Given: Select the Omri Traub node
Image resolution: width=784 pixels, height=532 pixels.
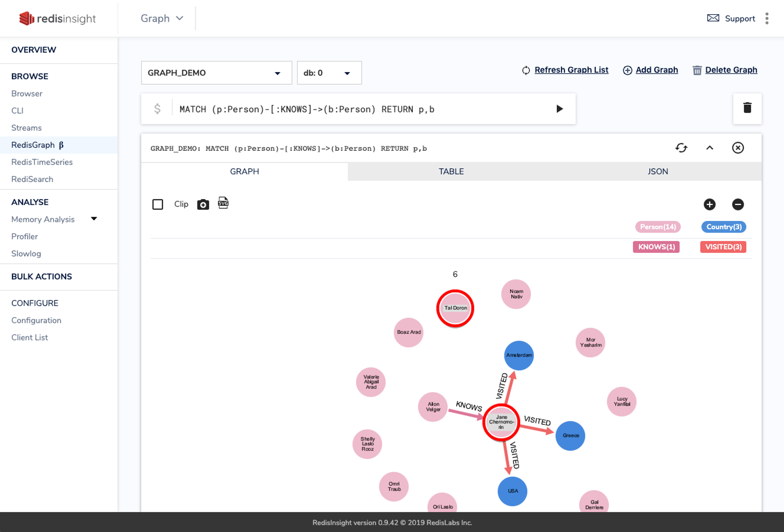Looking at the screenshot, I should click(x=394, y=486).
